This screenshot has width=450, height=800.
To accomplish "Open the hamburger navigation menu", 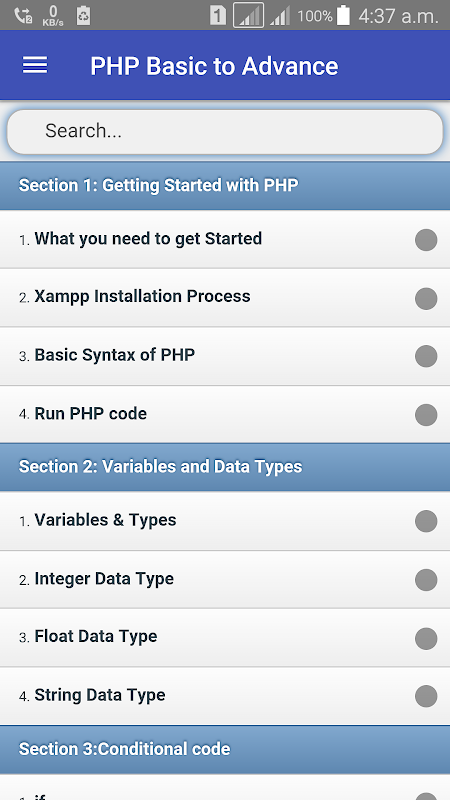I will 35,65.
